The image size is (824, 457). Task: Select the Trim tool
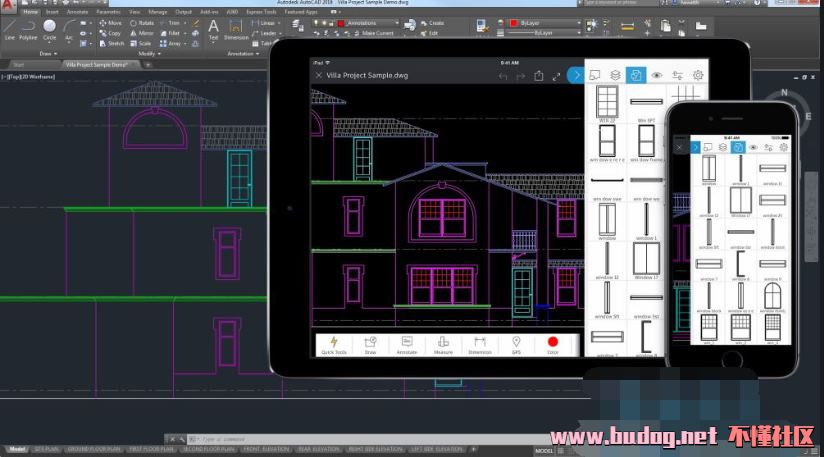[x=170, y=23]
